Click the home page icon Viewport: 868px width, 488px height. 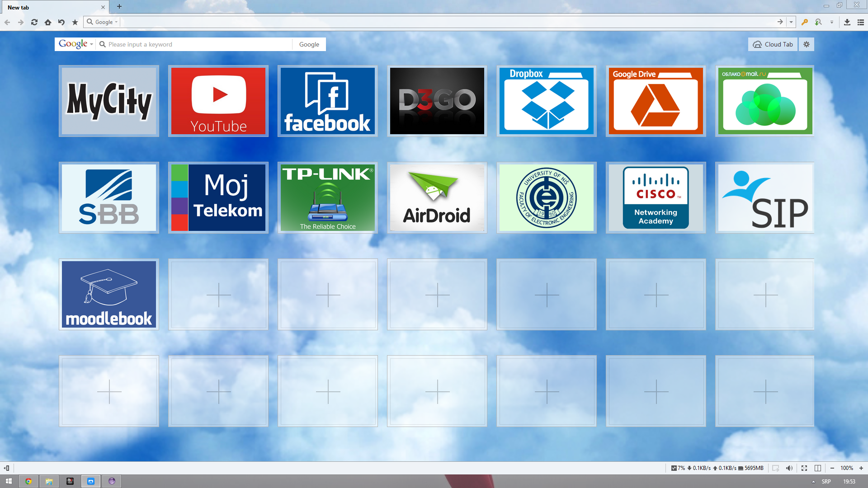48,22
